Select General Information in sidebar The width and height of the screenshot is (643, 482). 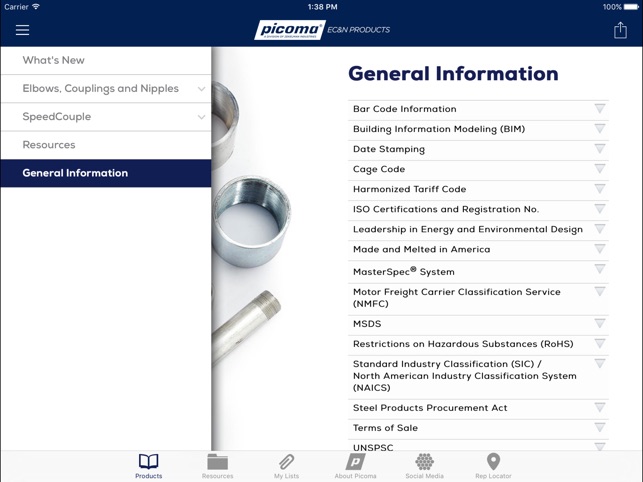point(106,173)
